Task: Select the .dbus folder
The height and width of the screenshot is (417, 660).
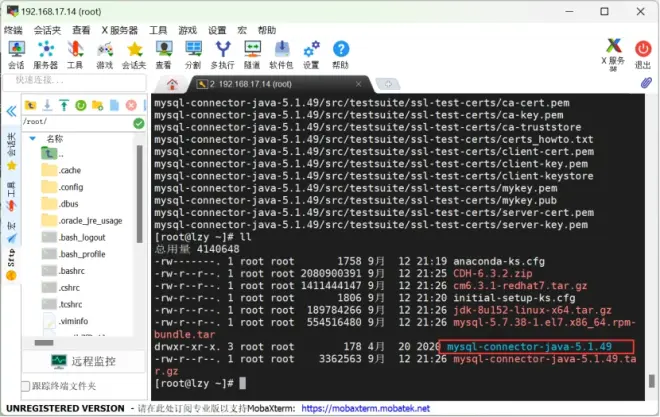Action: tap(60, 204)
